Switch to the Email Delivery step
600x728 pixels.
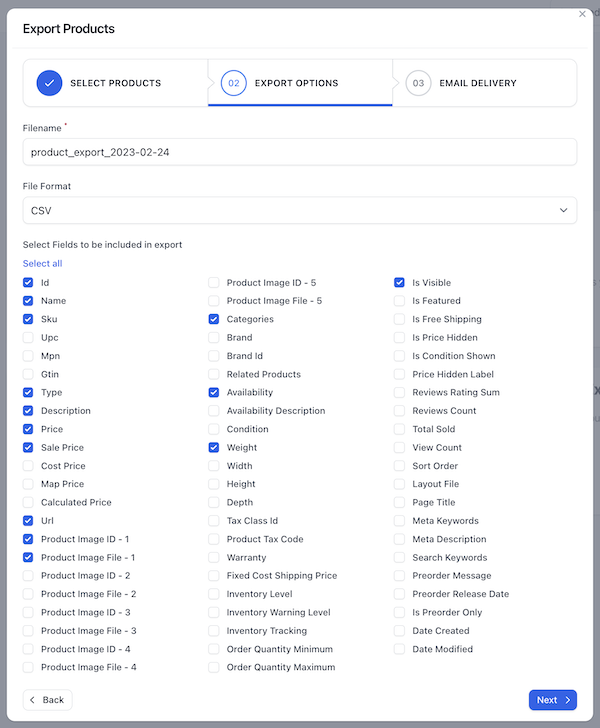485,83
